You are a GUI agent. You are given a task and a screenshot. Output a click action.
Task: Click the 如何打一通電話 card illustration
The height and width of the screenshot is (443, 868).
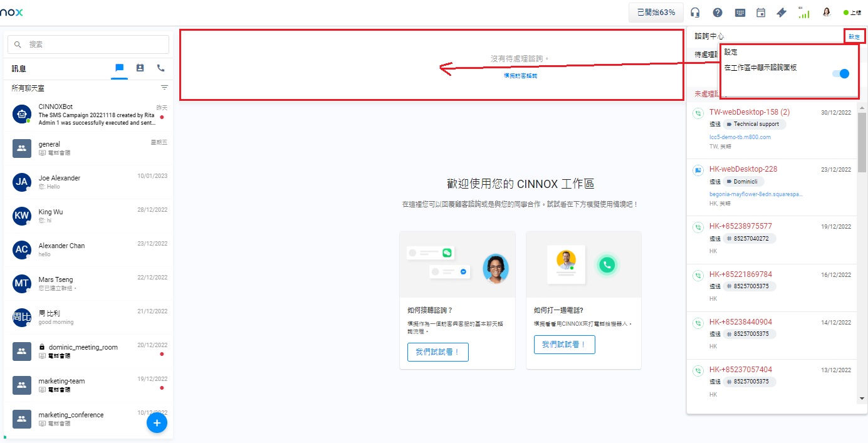(x=583, y=264)
